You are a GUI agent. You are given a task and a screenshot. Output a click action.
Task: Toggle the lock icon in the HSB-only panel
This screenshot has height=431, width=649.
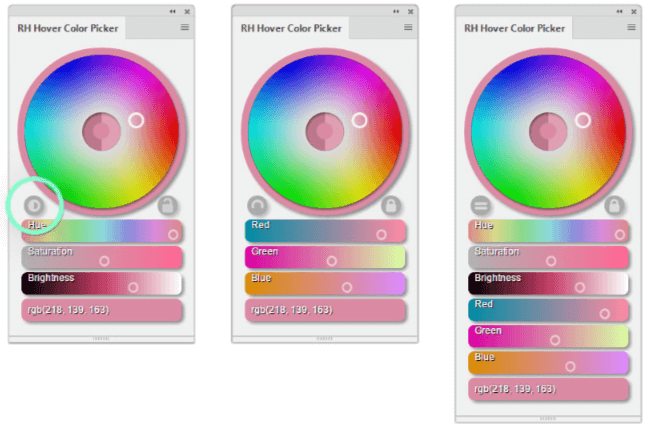(x=168, y=205)
